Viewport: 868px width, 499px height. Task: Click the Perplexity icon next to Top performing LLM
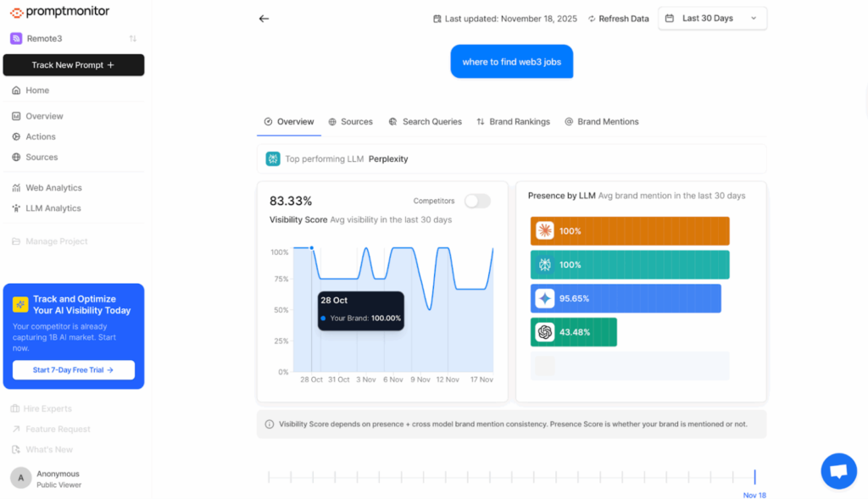pos(271,158)
